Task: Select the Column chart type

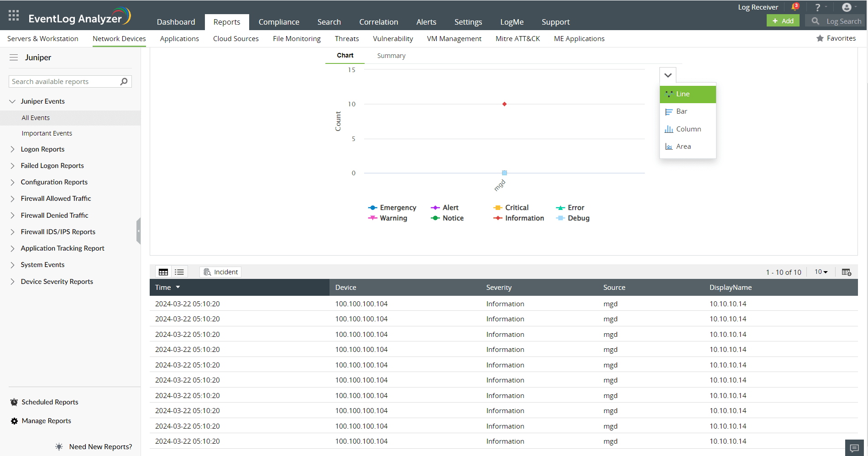Action: [688, 129]
